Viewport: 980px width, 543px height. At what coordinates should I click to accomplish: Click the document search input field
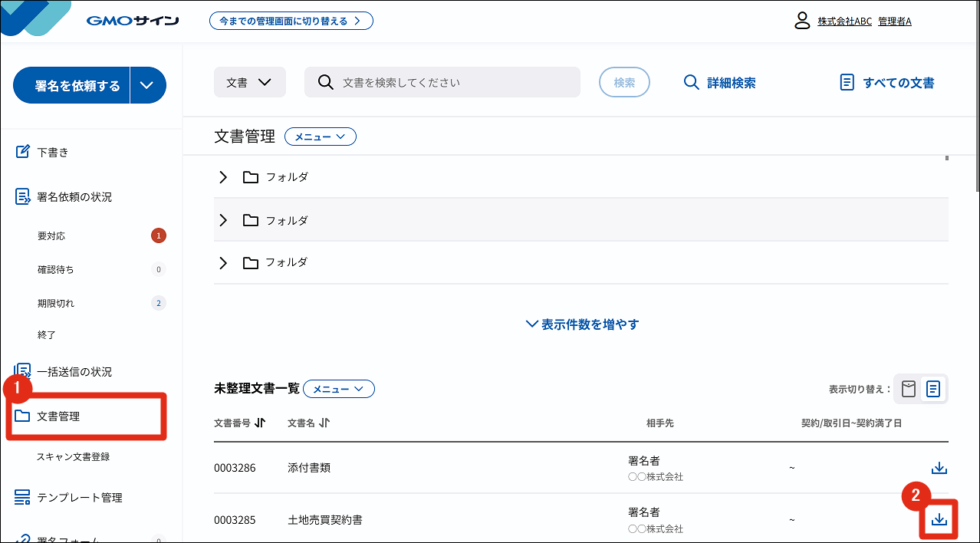pos(452,83)
